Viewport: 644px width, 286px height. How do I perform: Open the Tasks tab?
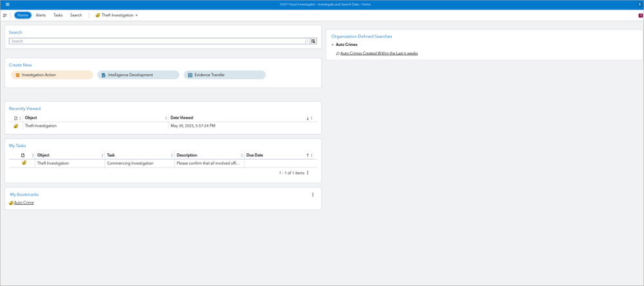tap(58, 15)
